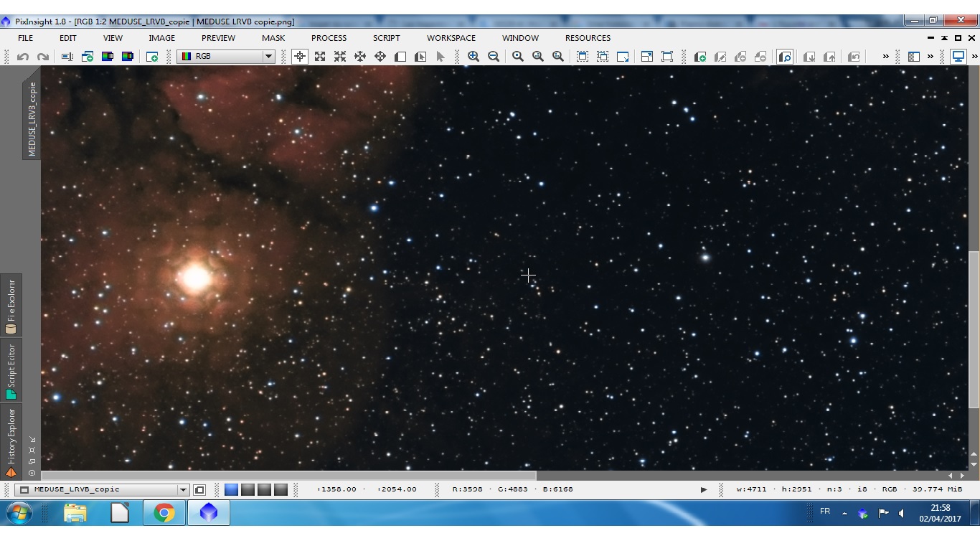Click the B:6168 readout value
The height and width of the screenshot is (551, 980).
click(557, 490)
